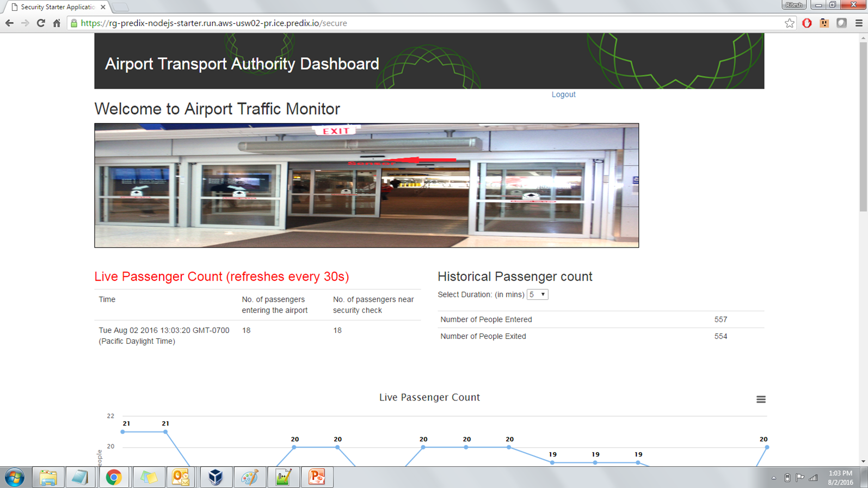Screen dimensions: 868x488
Task: Open the notepad app on the taskbar
Action: (81, 478)
